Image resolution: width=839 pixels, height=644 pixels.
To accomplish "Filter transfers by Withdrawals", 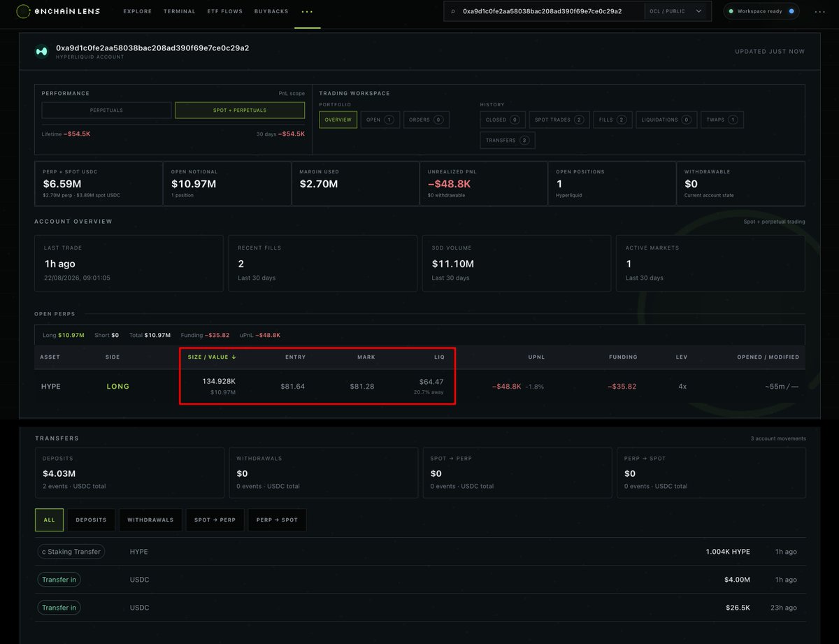I will point(150,520).
